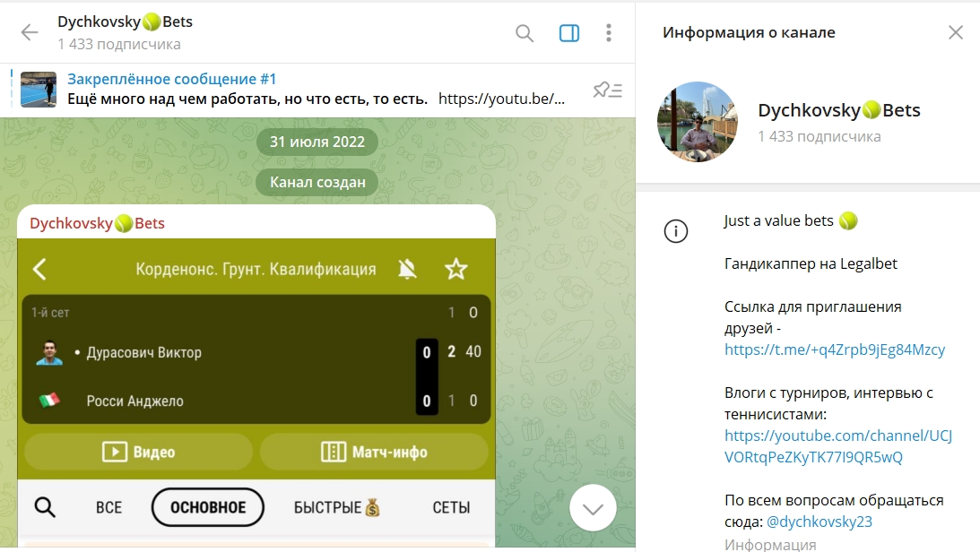
Task: Open the pinned message #1 thumbnail
Action: (x=39, y=90)
